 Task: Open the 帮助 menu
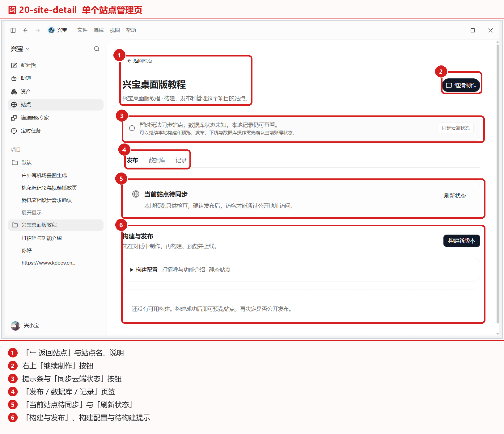(x=131, y=30)
